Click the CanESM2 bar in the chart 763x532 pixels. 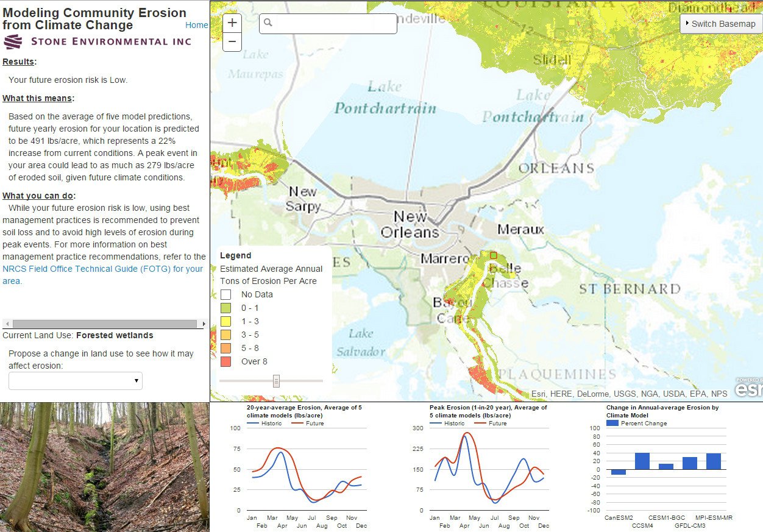[618, 472]
